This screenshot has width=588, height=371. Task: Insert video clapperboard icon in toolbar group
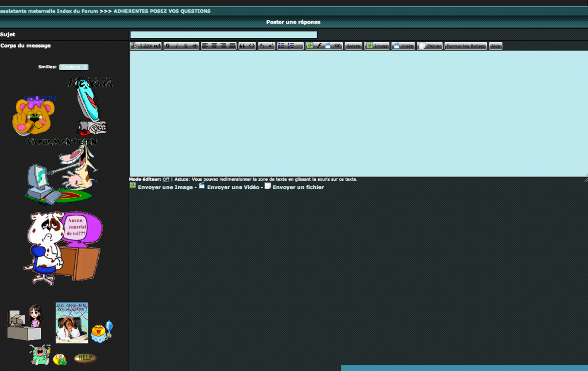point(328,46)
